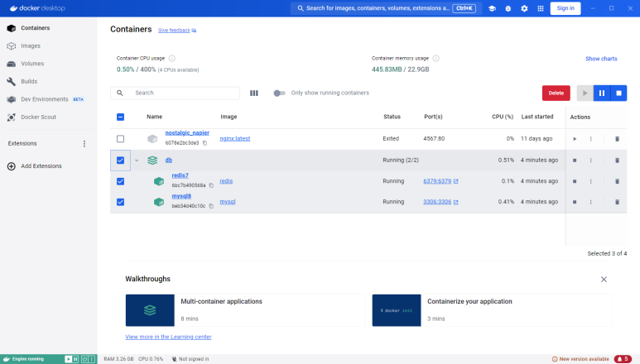This screenshot has height=364, width=640.
Task: Delete nostalgic_napier with trash icon
Action: pos(617,139)
